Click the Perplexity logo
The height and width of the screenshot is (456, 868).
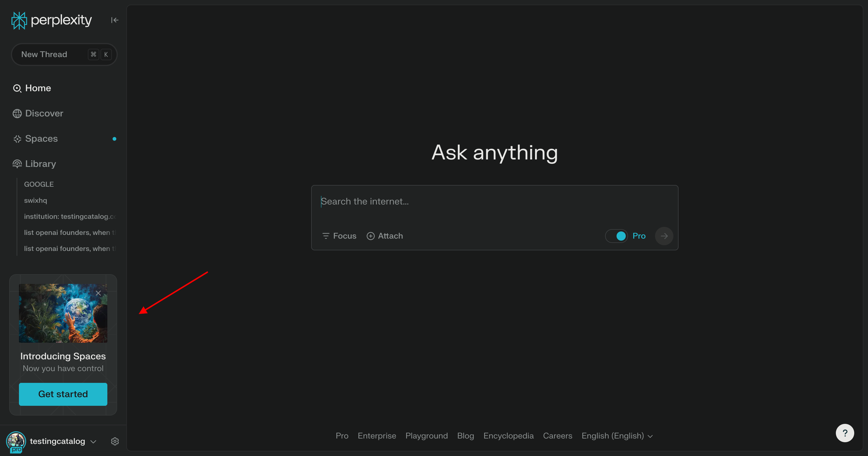[x=51, y=20]
